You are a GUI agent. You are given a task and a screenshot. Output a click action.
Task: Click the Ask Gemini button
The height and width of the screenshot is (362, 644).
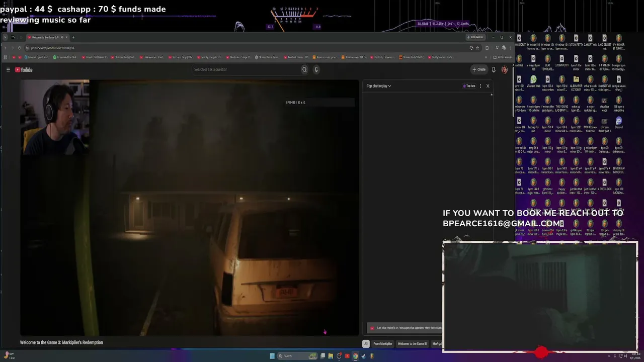(x=475, y=37)
